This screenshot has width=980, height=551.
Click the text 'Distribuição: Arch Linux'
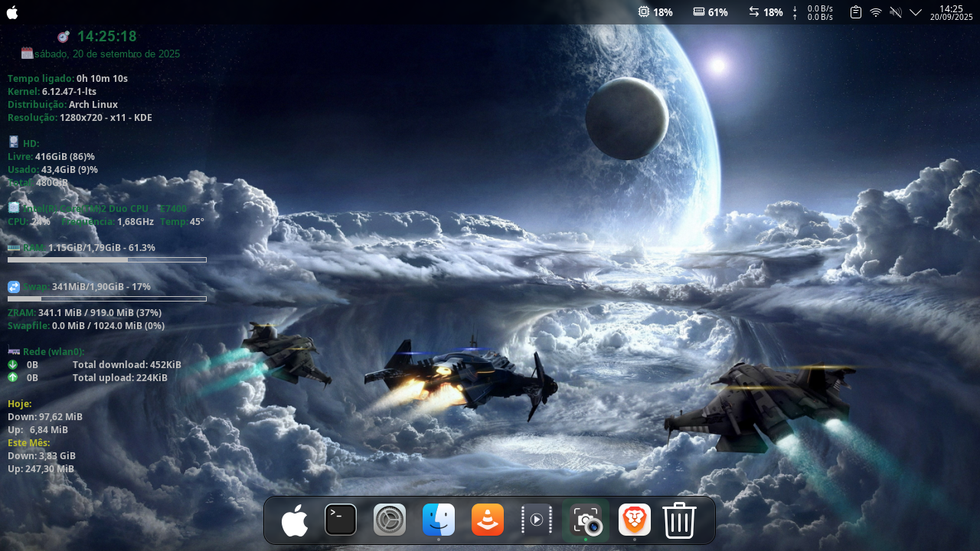[63, 105]
